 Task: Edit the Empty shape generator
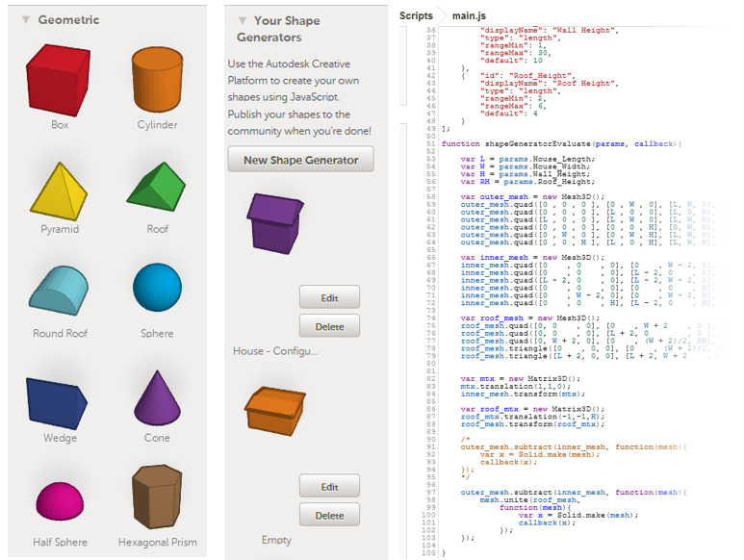(329, 487)
